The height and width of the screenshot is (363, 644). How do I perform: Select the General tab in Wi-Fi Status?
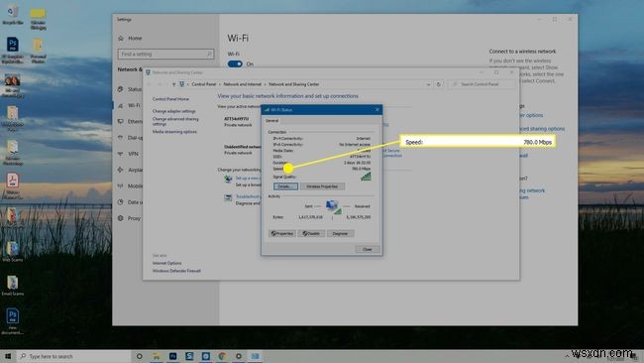coord(271,120)
